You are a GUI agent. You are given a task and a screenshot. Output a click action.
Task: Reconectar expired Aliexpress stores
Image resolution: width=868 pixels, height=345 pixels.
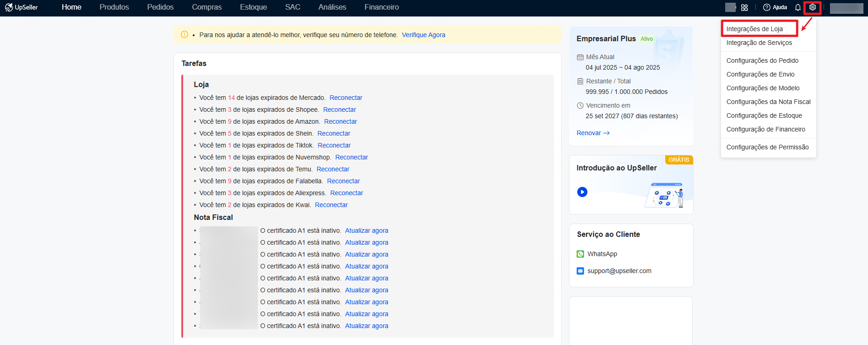pyautogui.click(x=347, y=193)
